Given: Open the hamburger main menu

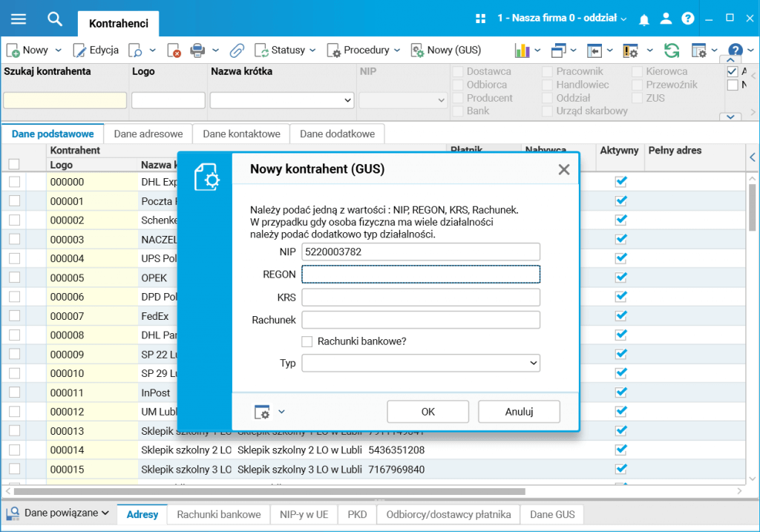Looking at the screenshot, I should pos(18,19).
